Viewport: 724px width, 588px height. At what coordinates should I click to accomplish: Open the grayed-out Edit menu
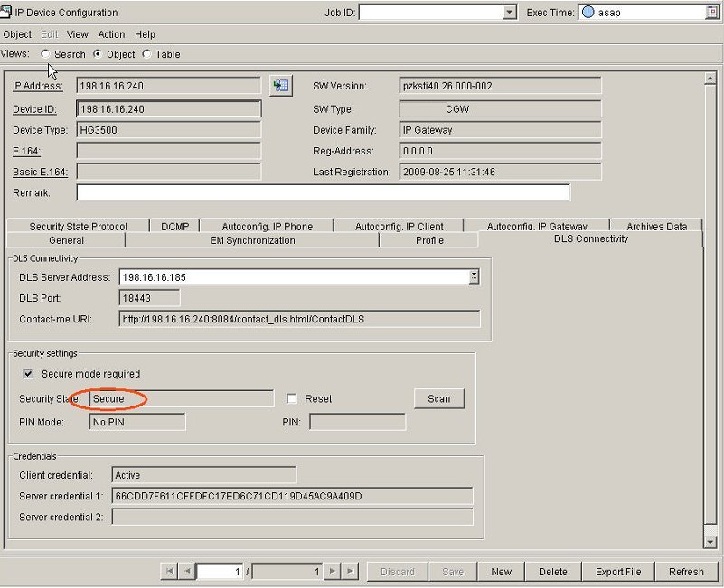(50, 34)
